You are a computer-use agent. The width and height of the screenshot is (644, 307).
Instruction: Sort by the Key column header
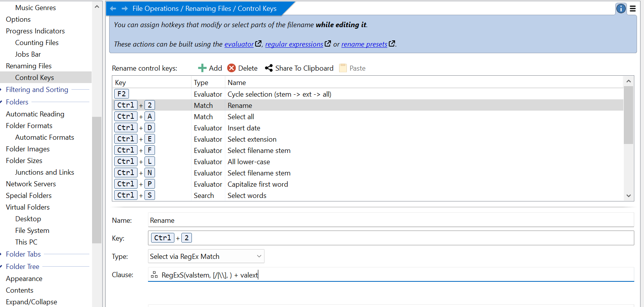[151, 83]
